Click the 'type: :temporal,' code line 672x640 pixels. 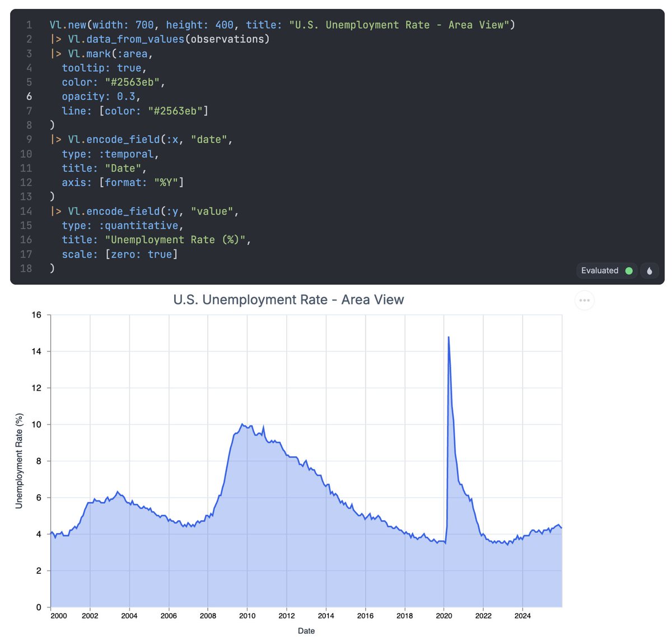(x=110, y=154)
